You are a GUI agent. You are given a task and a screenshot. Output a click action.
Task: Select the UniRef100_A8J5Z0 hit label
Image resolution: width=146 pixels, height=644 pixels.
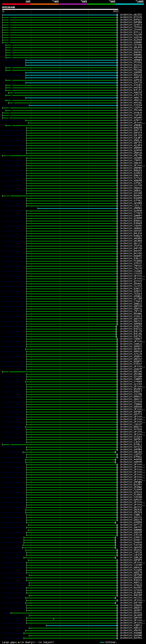tap(131, 15)
